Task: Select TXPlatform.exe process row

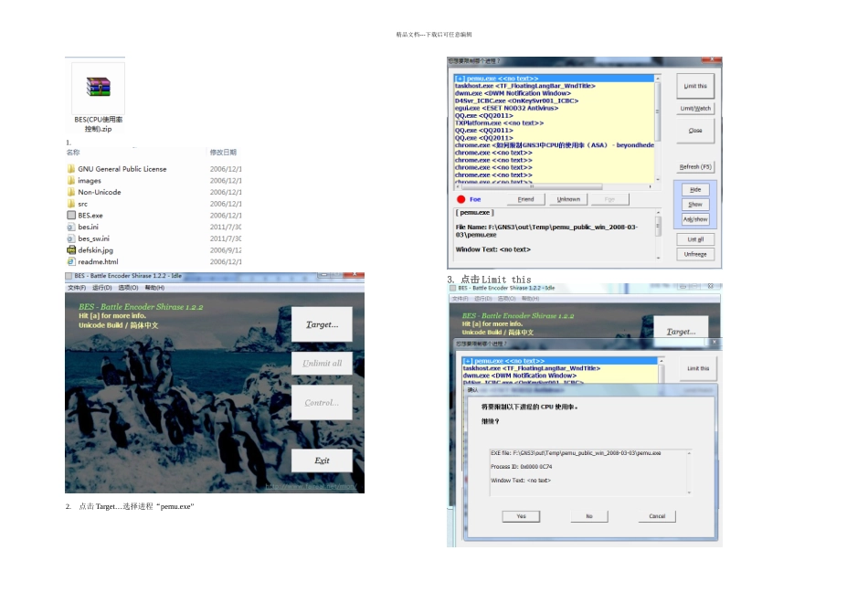Action: click(554, 123)
